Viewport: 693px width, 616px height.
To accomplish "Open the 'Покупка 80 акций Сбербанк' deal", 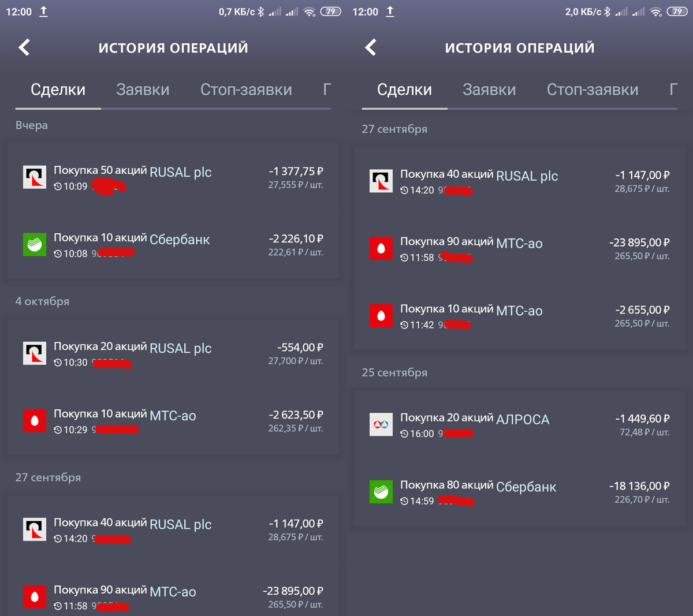I will coord(520,492).
